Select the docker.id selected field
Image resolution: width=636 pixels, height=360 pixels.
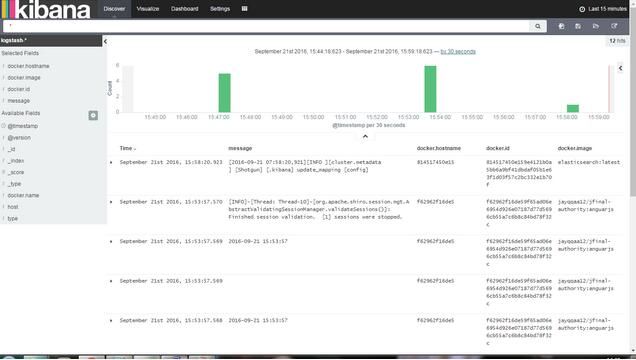point(19,89)
